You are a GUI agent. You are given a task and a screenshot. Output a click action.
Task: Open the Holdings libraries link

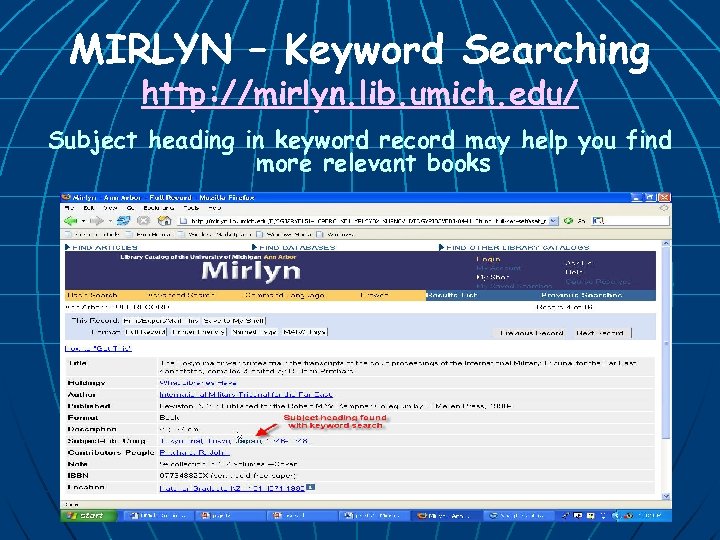coord(198,383)
